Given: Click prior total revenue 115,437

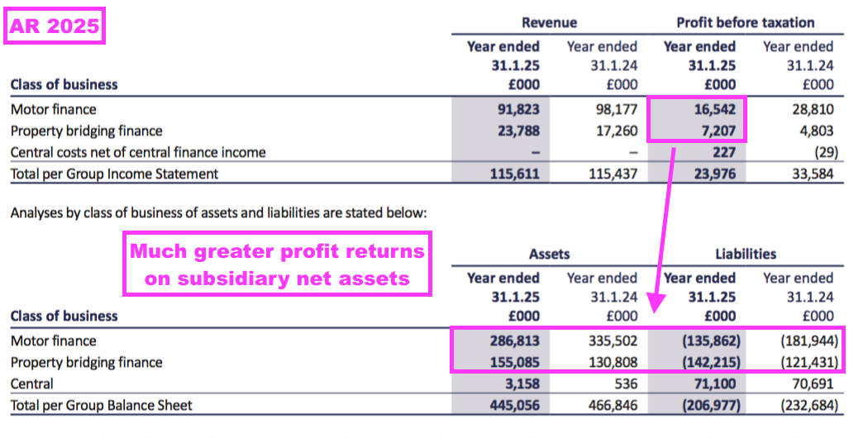Looking at the screenshot, I should [613, 174].
